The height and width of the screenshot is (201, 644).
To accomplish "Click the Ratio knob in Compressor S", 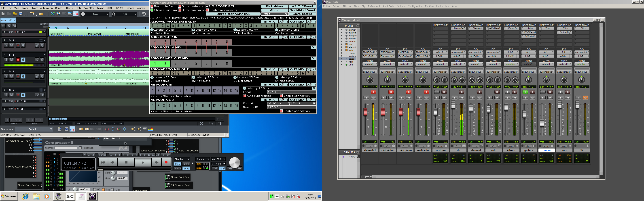I will [113, 173].
